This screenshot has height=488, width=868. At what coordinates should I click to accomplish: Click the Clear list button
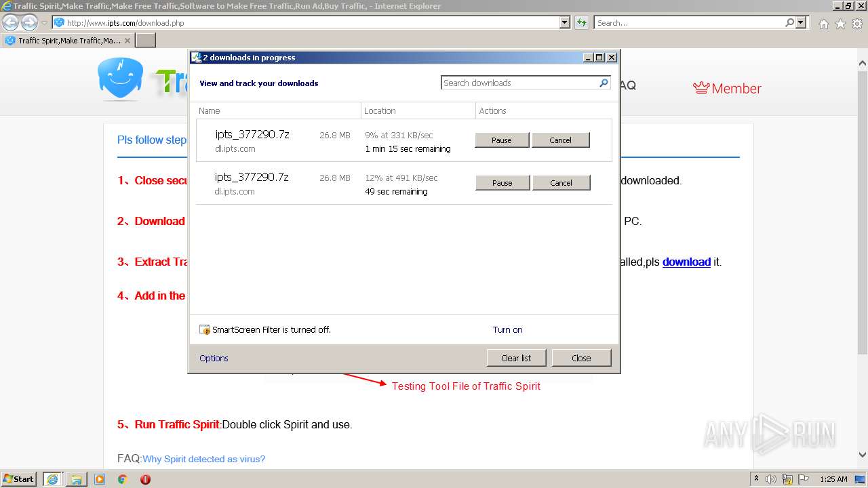tap(516, 358)
